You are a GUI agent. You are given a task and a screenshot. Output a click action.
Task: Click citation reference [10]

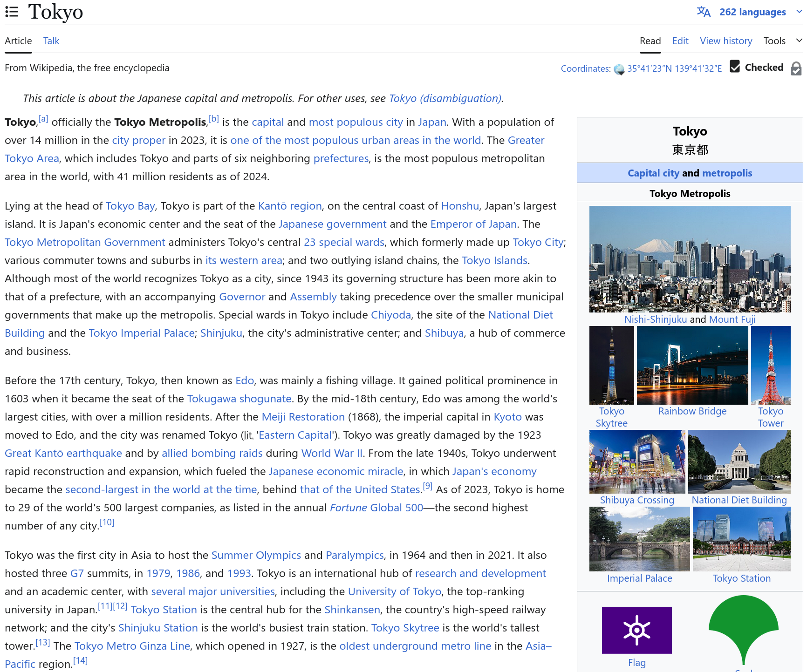tap(107, 523)
